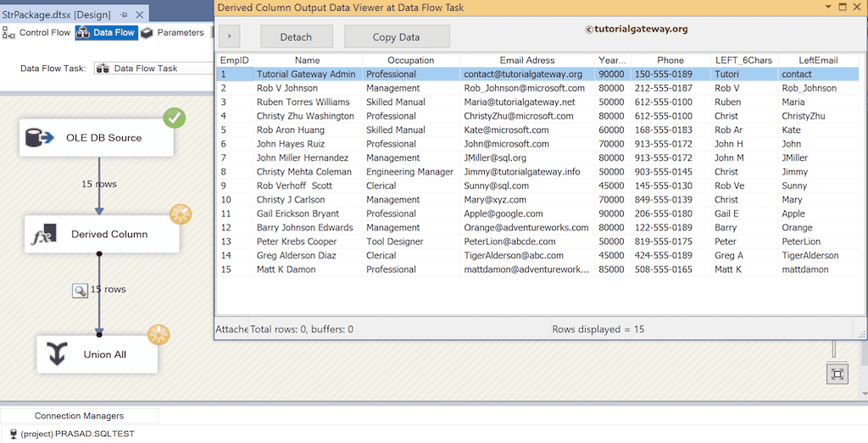
Task: Click the Occupation column header
Action: 411,60
